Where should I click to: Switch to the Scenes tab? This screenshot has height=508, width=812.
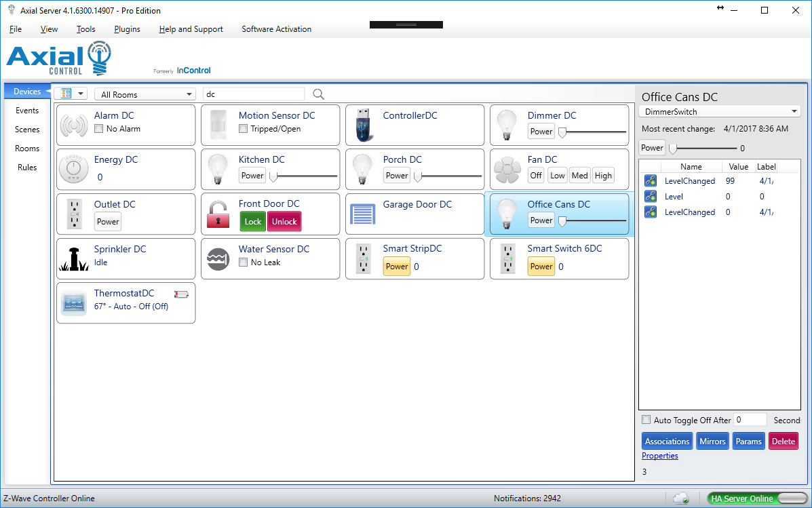[x=27, y=130]
